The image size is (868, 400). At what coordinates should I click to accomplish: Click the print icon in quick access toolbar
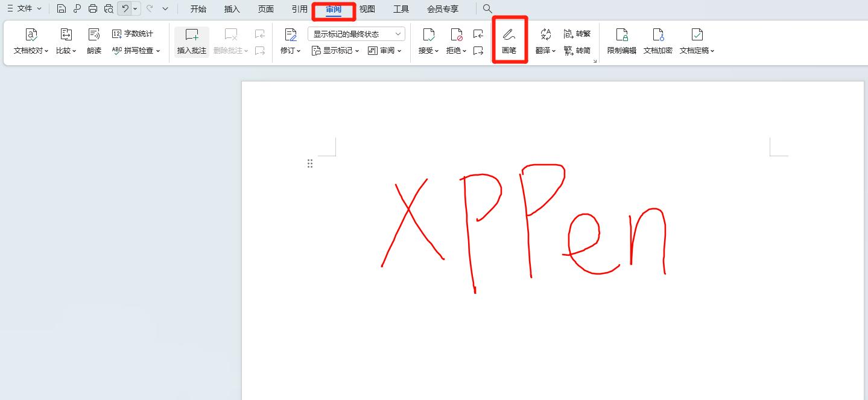[93, 9]
